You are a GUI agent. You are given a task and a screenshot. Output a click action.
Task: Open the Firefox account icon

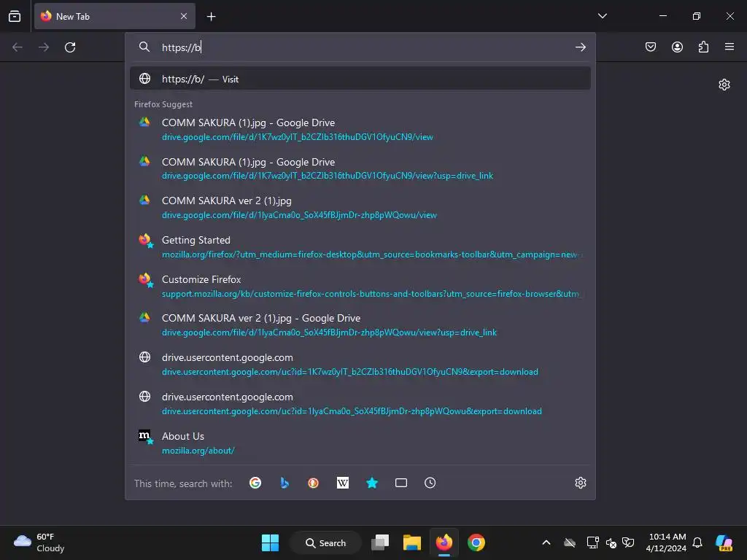click(x=677, y=47)
